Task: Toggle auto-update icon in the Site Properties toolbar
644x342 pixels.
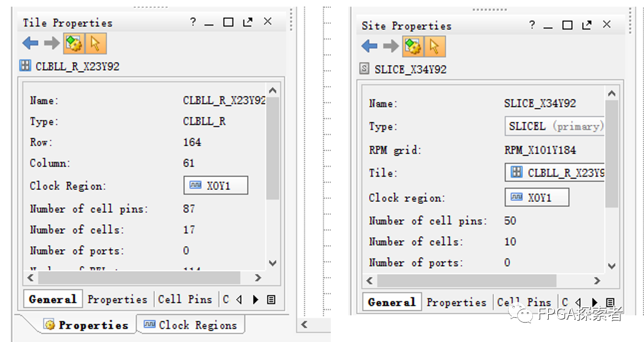Action: (x=413, y=46)
